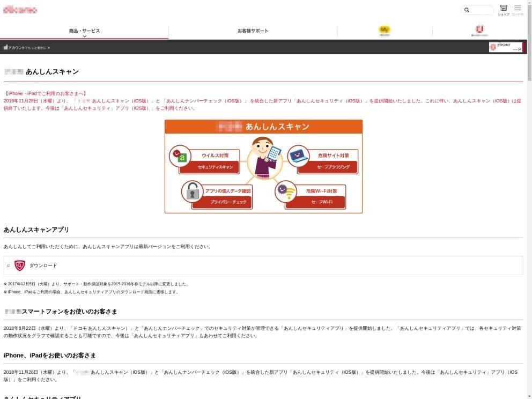Click the yellow logo icon in navigation
Viewport: 532px width, 399px height.
(x=385, y=31)
